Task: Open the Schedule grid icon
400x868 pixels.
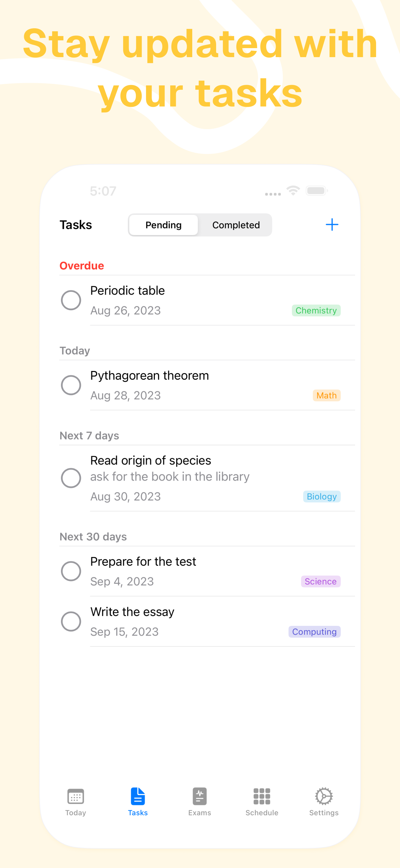Action: (262, 796)
